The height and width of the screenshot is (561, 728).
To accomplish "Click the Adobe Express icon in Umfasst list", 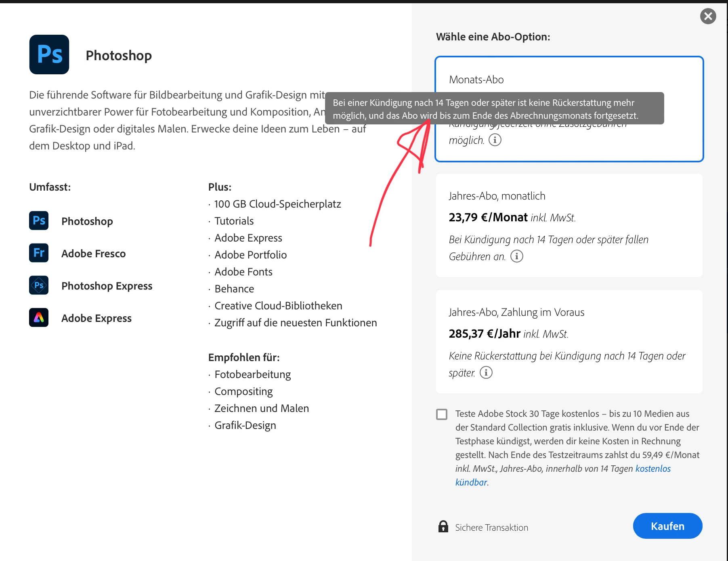I will [x=39, y=317].
